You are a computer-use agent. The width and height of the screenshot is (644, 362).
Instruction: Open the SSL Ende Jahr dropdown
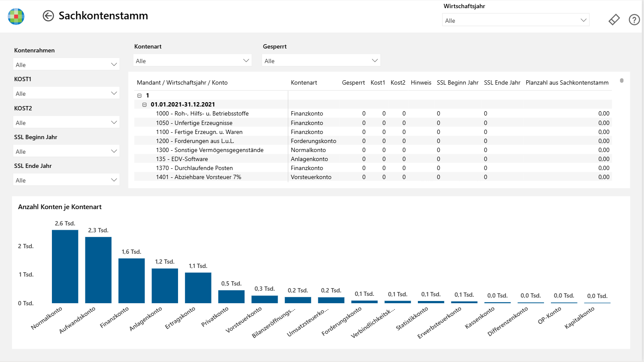click(67, 180)
